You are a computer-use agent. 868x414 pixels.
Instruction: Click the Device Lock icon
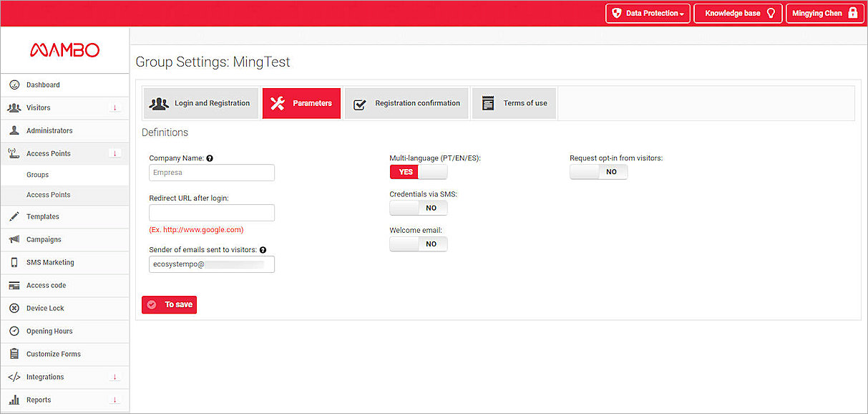14,309
